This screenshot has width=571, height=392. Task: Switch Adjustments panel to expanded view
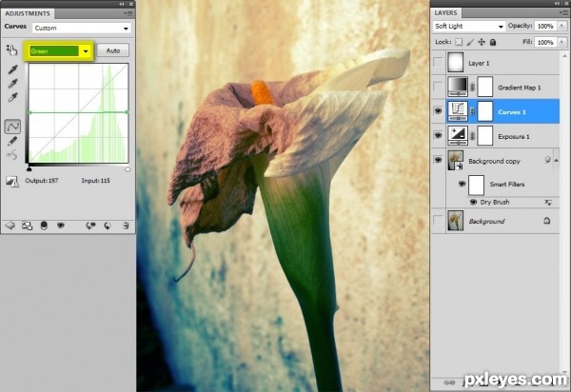(x=27, y=225)
